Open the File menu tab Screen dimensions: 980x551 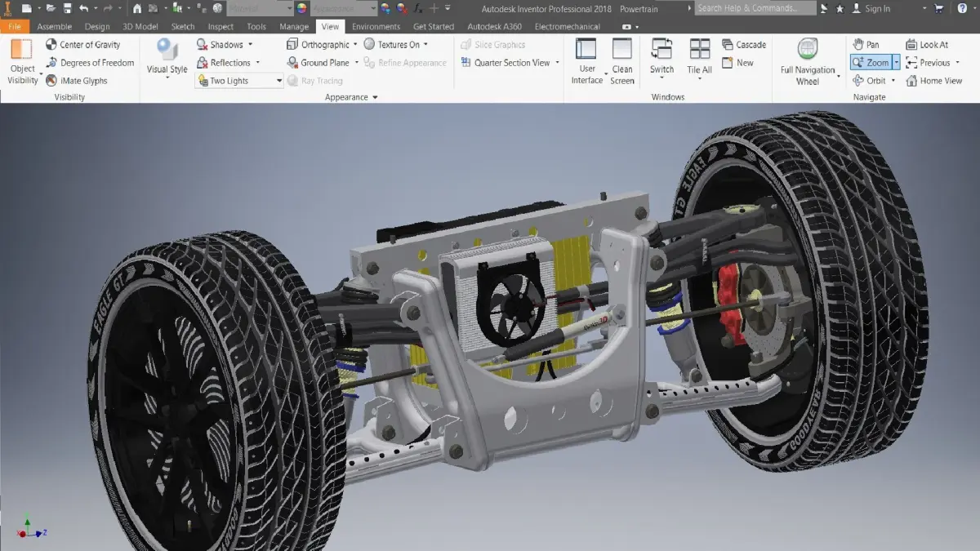point(15,27)
